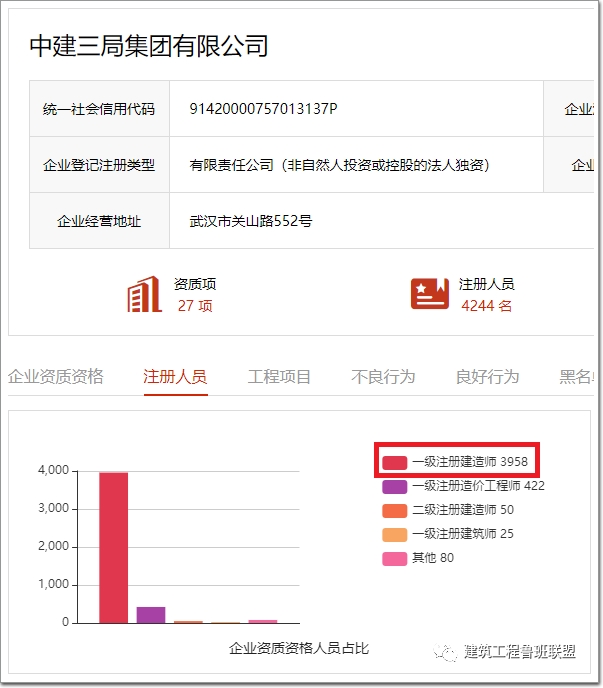The height and width of the screenshot is (688, 603).
Task: Click the legend label 一级注册造价工程师 422
Action: coord(478,486)
